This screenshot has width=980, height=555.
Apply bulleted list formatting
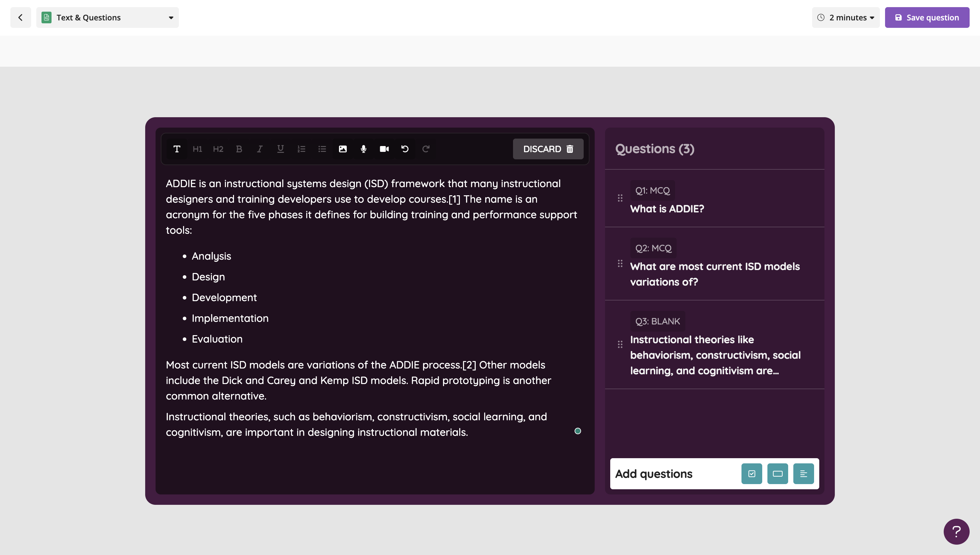(x=322, y=149)
